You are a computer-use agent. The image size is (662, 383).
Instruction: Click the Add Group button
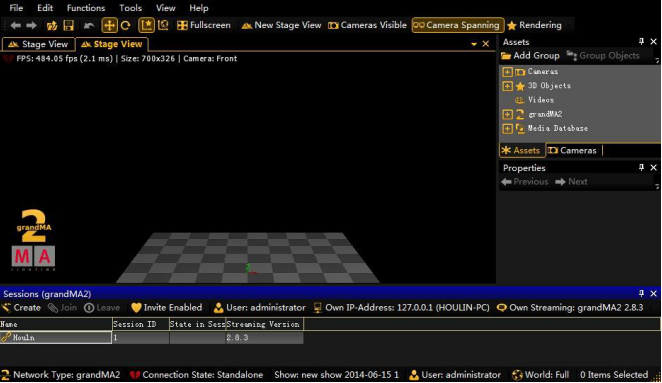(530, 56)
